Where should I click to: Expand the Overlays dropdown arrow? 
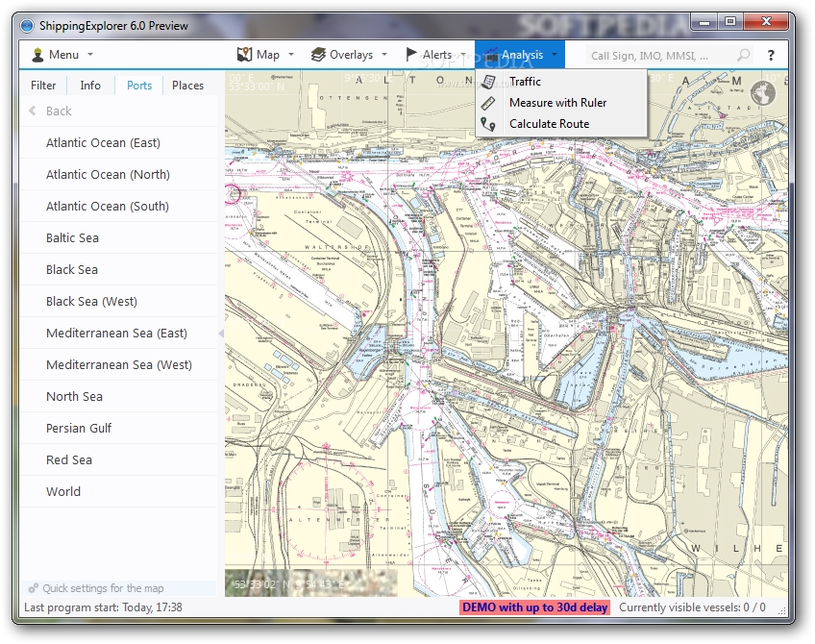384,54
